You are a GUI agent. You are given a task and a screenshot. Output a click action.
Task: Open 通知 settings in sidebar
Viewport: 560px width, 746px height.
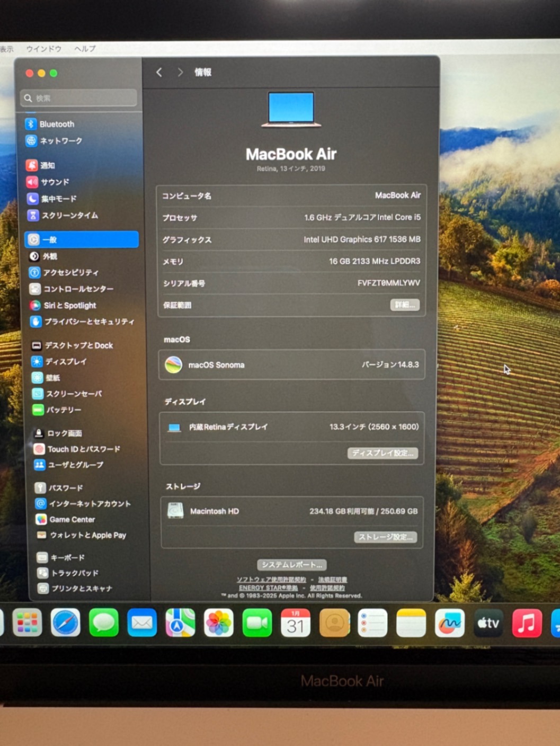(41, 165)
